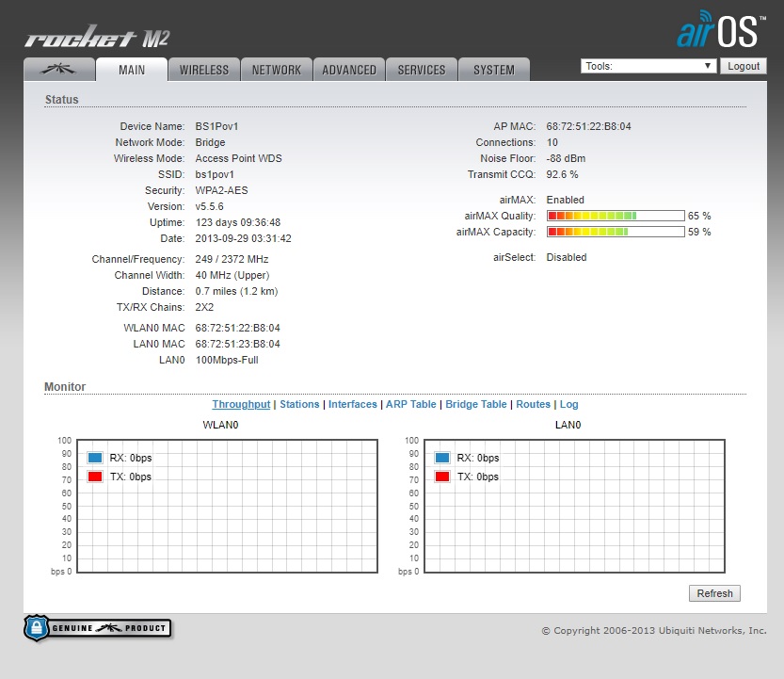Switch to the Network tab
The width and height of the screenshot is (784, 679).
(277, 70)
